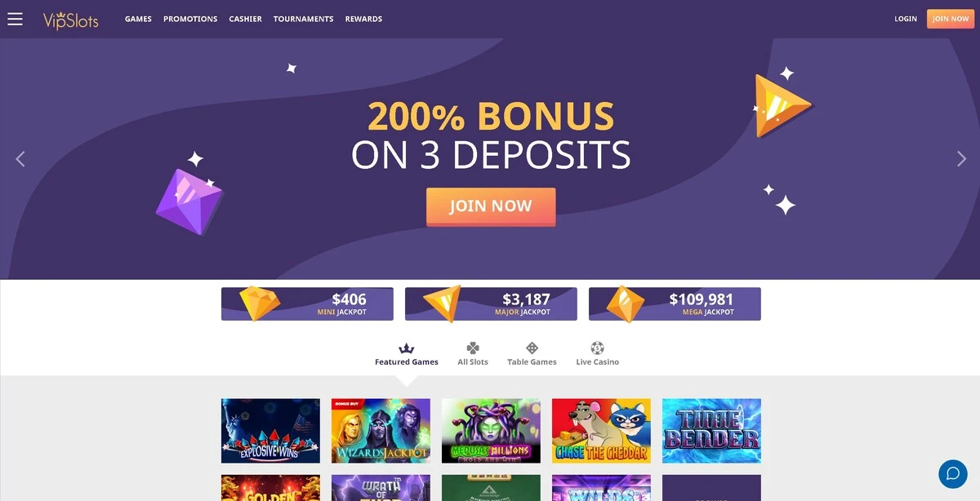Show previous banner with left arrow
This screenshot has width=980, height=501.
pos(20,159)
